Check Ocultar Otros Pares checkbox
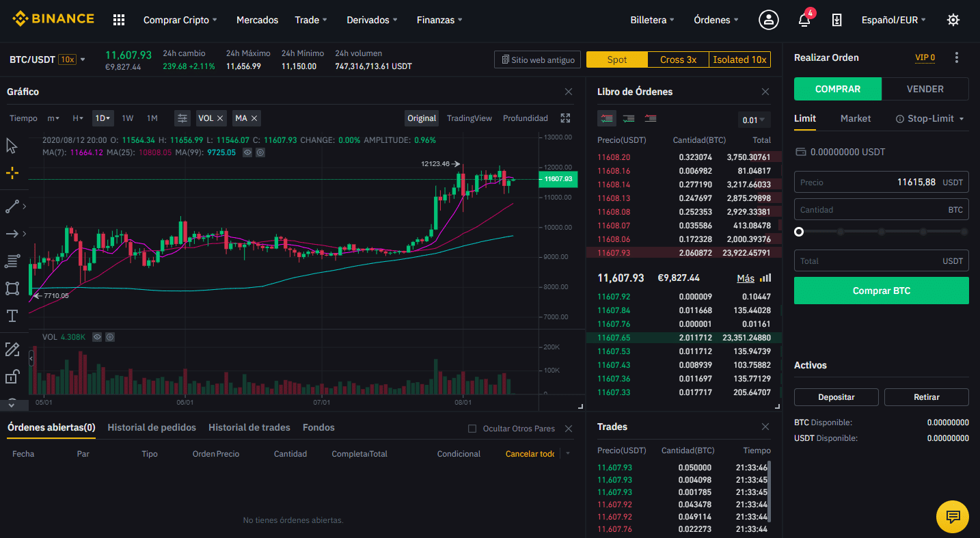 472,429
